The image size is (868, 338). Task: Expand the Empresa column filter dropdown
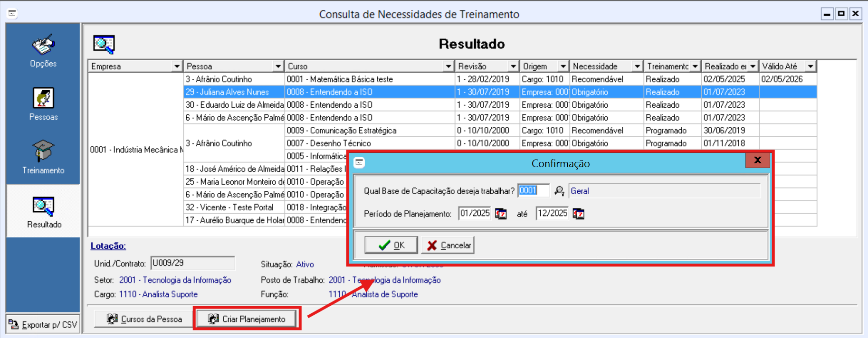[177, 66]
